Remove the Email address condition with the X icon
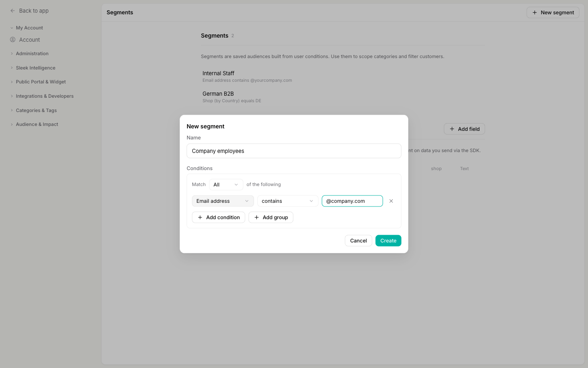Image resolution: width=588 pixels, height=368 pixels. coord(391,201)
